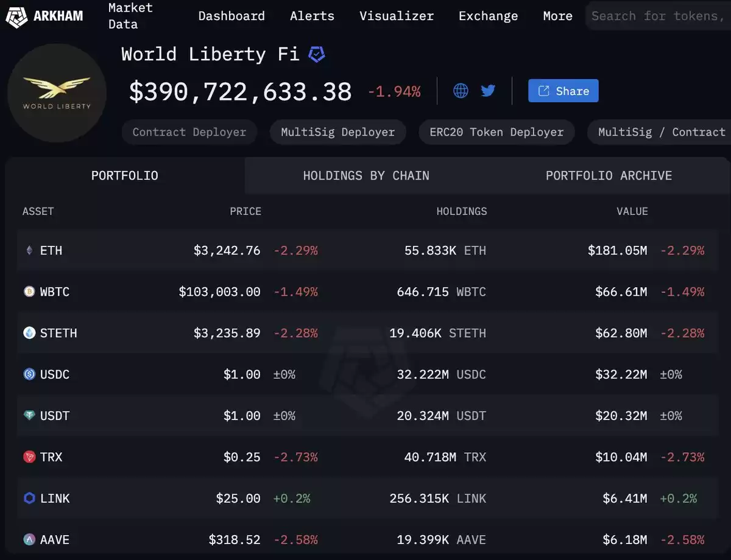Click the USDC asset name
Viewport: 731px width, 560px height.
(55, 374)
